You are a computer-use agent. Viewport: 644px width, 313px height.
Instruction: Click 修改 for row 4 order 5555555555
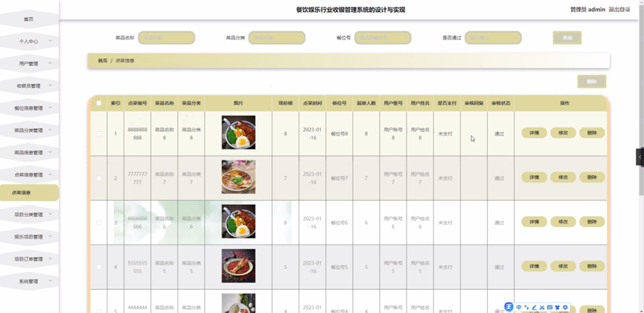pos(563,266)
